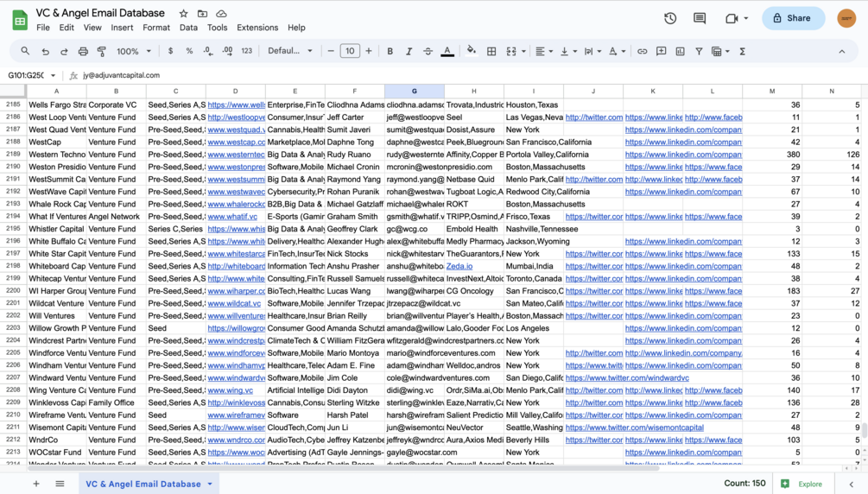Image resolution: width=868 pixels, height=494 pixels.
Task: Redo the last action
Action: [x=64, y=51]
